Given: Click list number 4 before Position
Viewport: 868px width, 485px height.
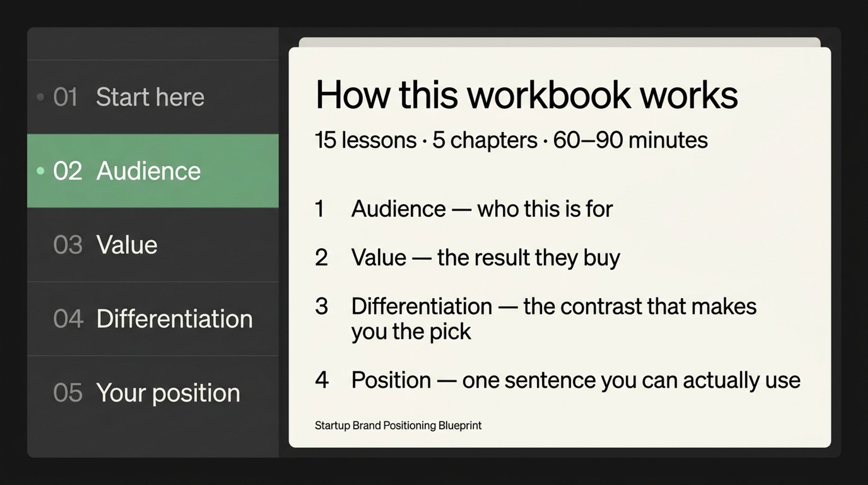Looking at the screenshot, I should (x=321, y=380).
